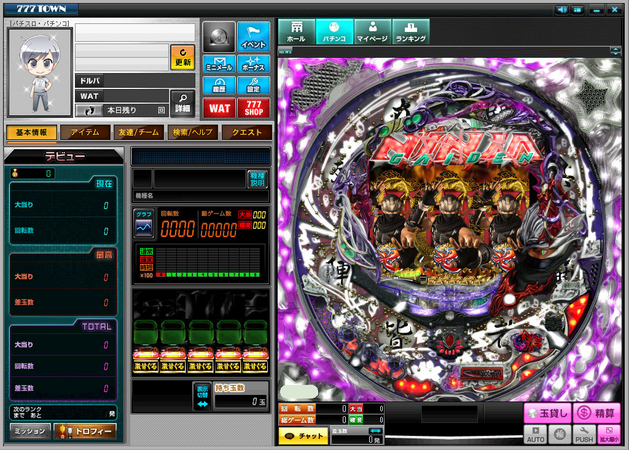Viewport: 629px width, 450px height.
Task: Click the spin history bar graph
Action: click(x=201, y=262)
